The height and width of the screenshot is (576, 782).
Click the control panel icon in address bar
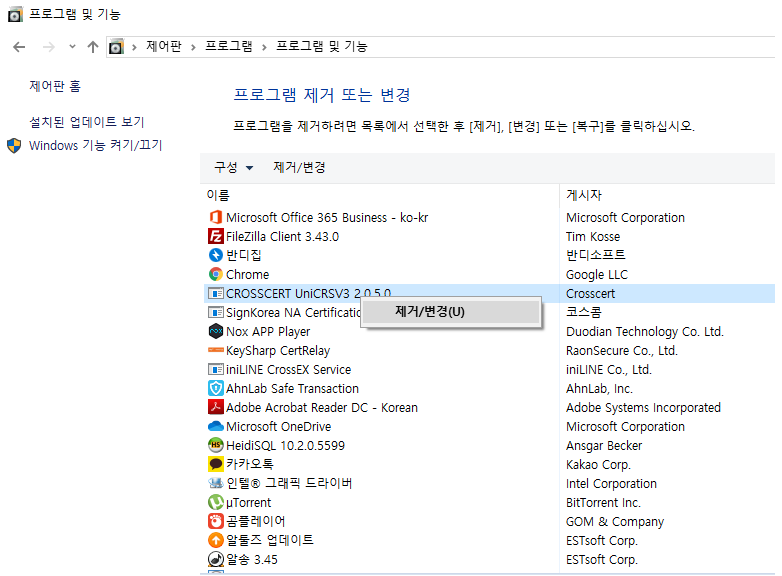pos(116,47)
